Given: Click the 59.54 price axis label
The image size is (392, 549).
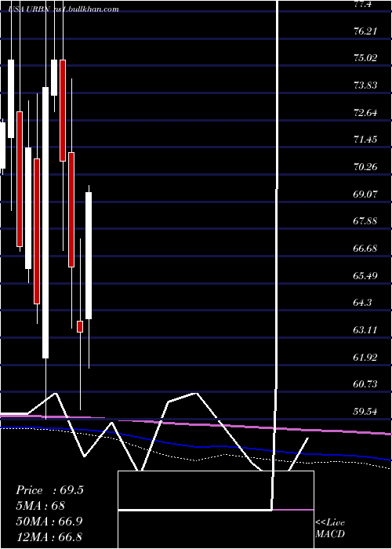Looking at the screenshot, I should click(366, 411).
